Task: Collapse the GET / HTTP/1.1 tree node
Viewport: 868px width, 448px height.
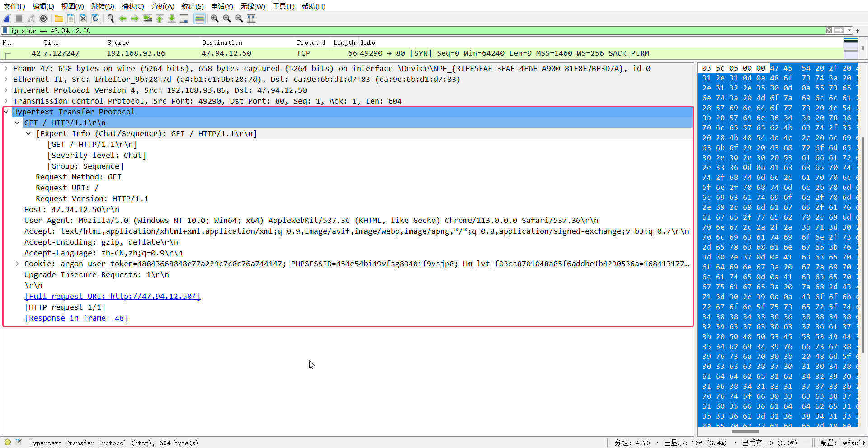Action: click(x=17, y=123)
